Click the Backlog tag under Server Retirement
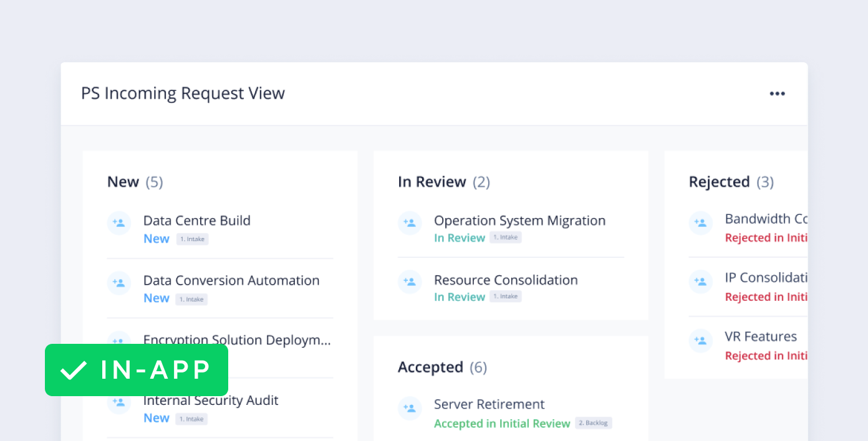The width and height of the screenshot is (868, 441). pos(593,424)
